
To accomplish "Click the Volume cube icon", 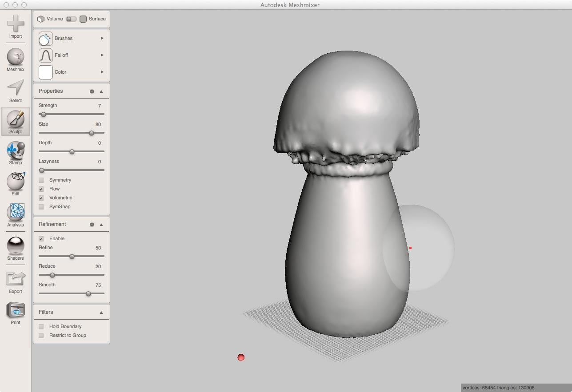I will click(41, 19).
